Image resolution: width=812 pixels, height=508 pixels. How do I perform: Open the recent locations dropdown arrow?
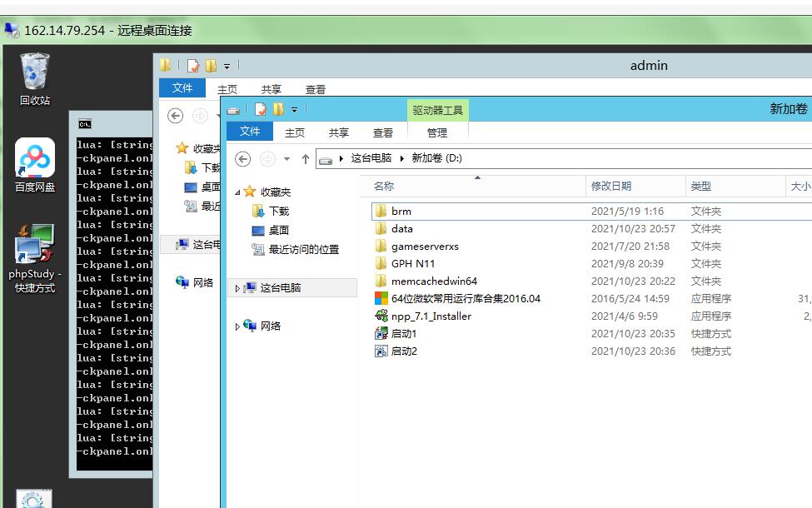pos(287,159)
